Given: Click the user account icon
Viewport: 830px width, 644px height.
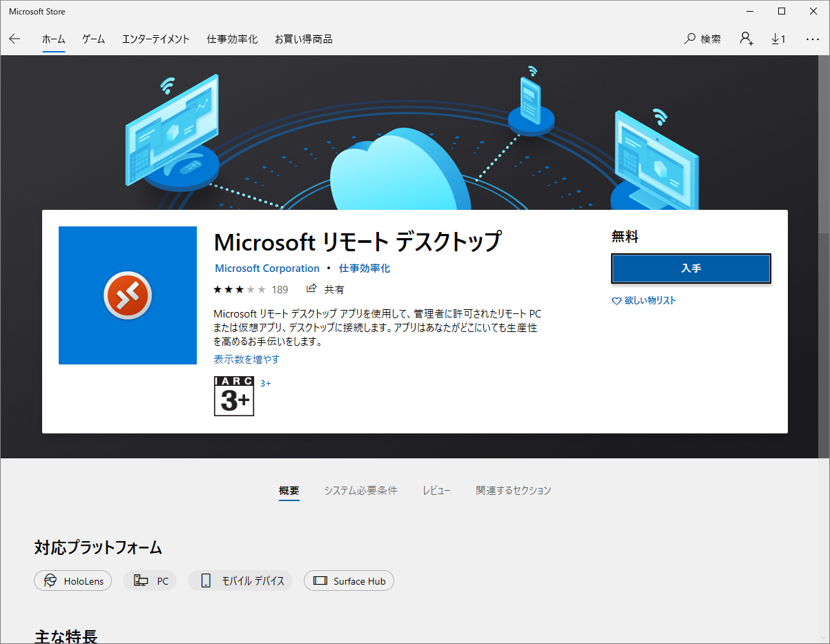Looking at the screenshot, I should click(746, 39).
